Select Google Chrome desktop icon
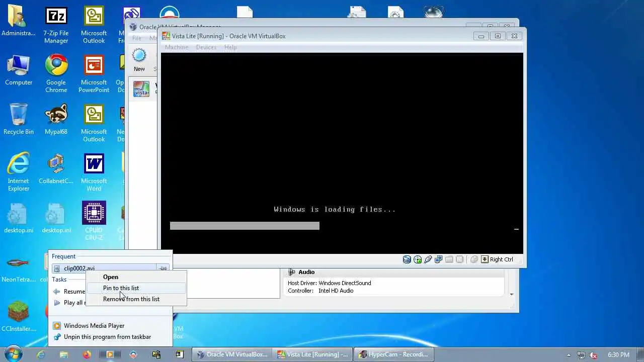 pos(56,74)
